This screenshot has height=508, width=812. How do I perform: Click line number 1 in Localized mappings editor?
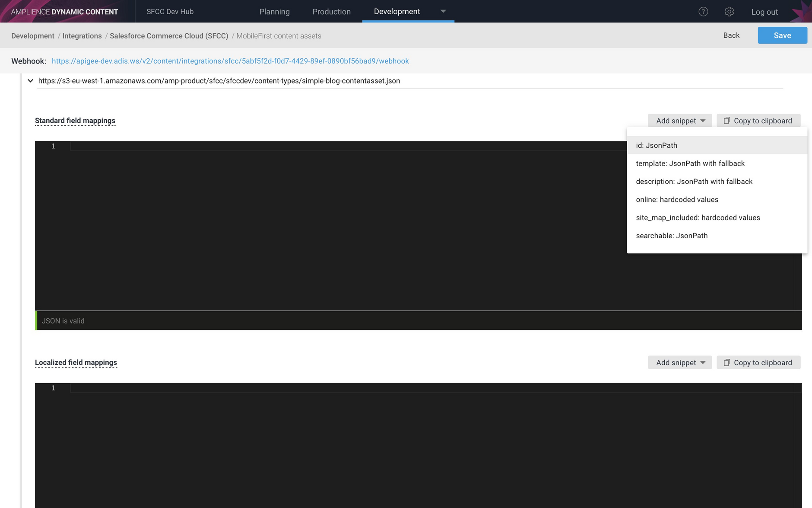pos(53,388)
